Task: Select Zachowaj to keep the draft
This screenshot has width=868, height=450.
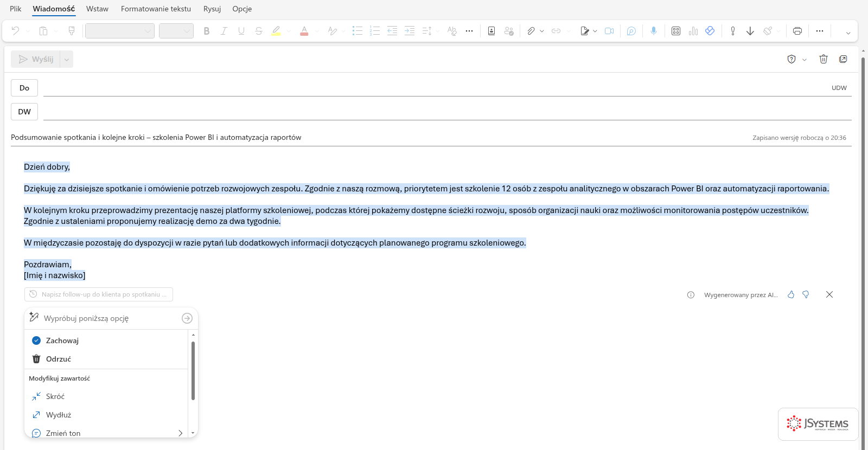Action: point(107,340)
